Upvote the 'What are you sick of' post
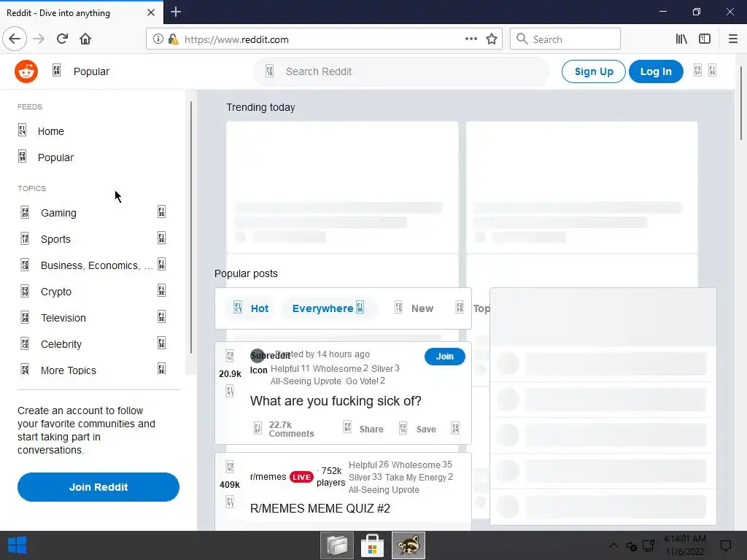747x560 pixels. pos(230,356)
